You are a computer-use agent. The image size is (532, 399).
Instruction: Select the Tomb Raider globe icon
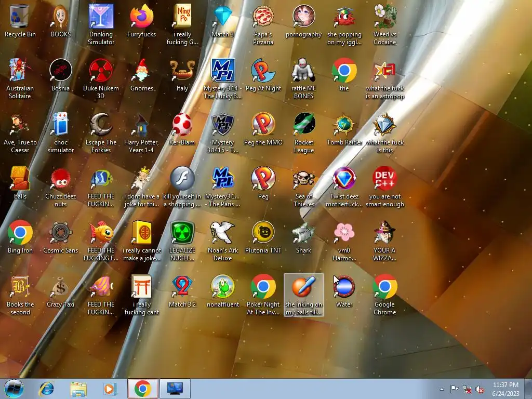pyautogui.click(x=344, y=125)
